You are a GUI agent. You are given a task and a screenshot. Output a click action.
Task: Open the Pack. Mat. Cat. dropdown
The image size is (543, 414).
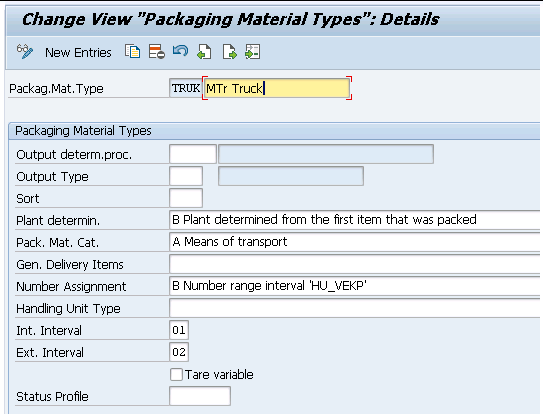click(355, 241)
